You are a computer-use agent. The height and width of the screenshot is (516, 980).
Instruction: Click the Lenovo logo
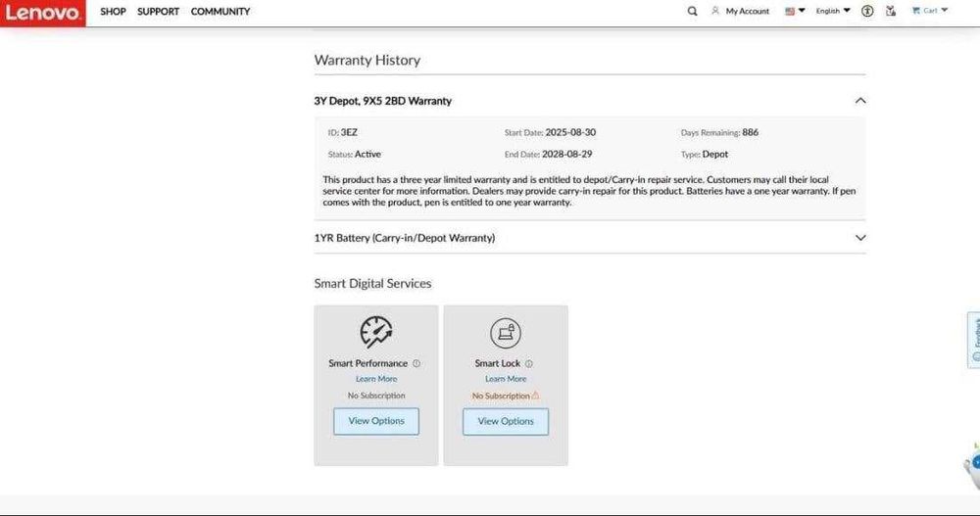pyautogui.click(x=42, y=13)
